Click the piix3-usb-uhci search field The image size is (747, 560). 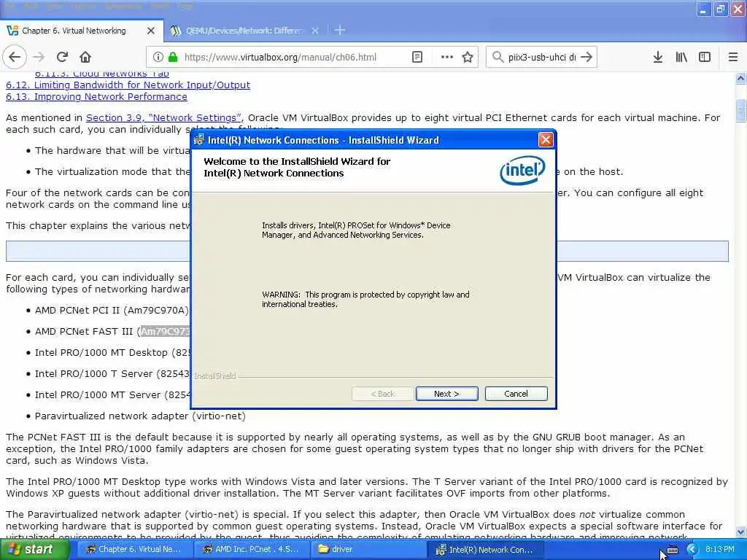click(x=542, y=57)
